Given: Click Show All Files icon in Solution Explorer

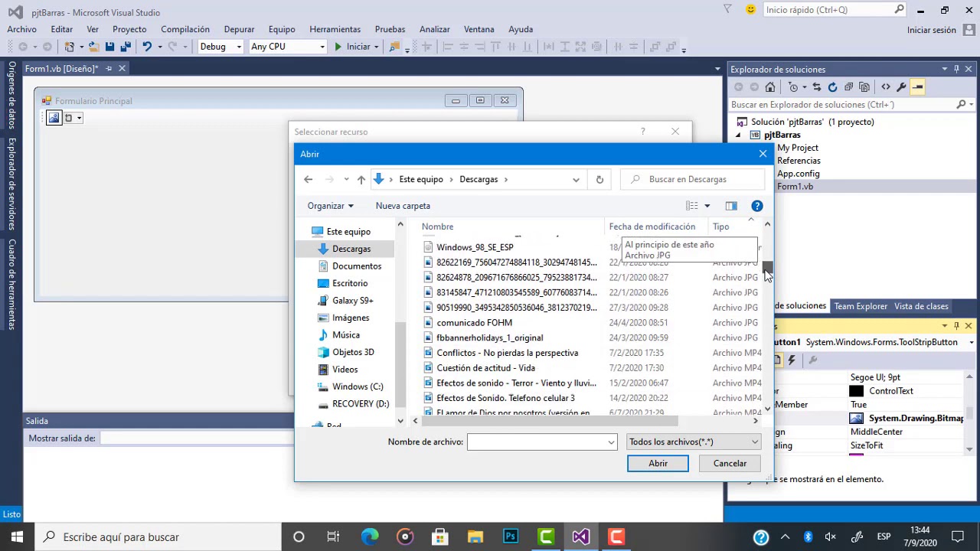Looking at the screenshot, I should pyautogui.click(x=864, y=87).
